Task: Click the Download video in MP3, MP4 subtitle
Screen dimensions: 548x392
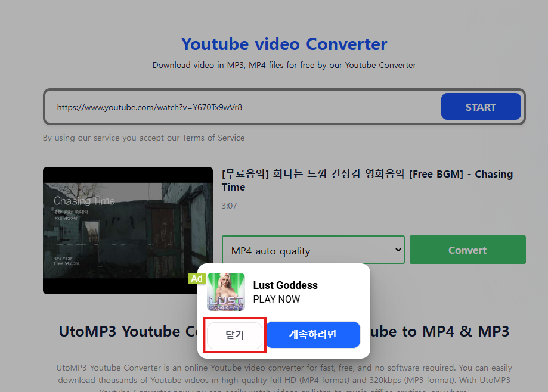Action: pyautogui.click(x=284, y=66)
